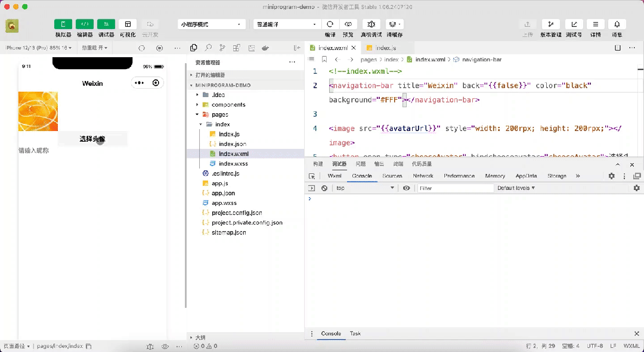Open the search icon in sidebar
Screen dimensions: 644x352
pyautogui.click(x=208, y=48)
